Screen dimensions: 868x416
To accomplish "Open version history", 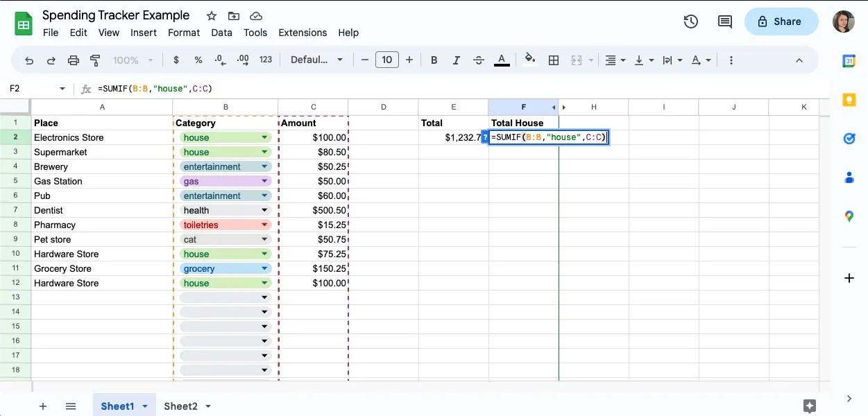I will point(690,21).
